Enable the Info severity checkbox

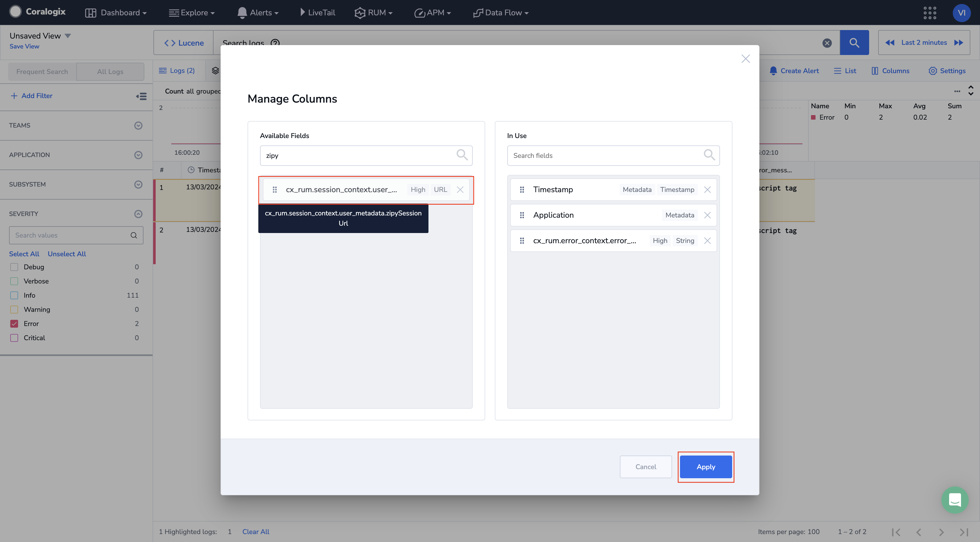[x=14, y=295]
